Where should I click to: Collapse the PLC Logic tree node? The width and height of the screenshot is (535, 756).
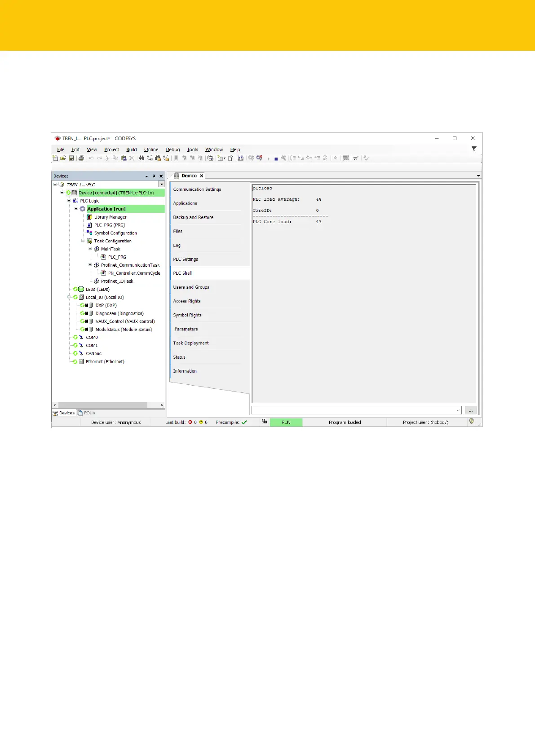pyautogui.click(x=69, y=201)
